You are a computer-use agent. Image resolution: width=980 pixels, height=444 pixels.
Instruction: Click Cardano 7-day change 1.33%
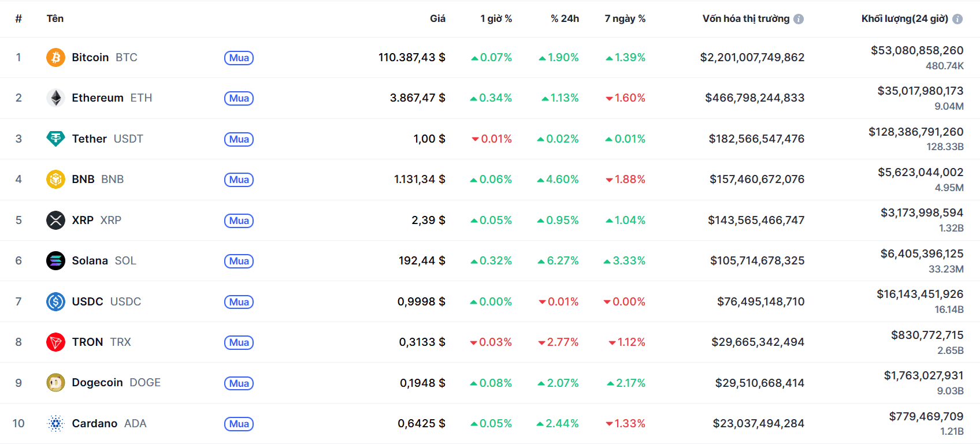[x=625, y=424]
